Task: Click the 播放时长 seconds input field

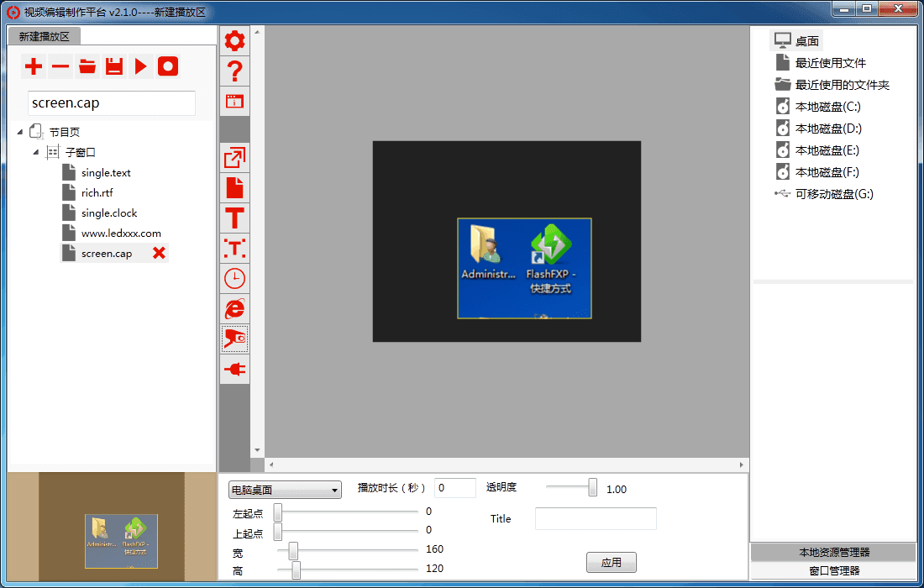Action: pyautogui.click(x=455, y=488)
